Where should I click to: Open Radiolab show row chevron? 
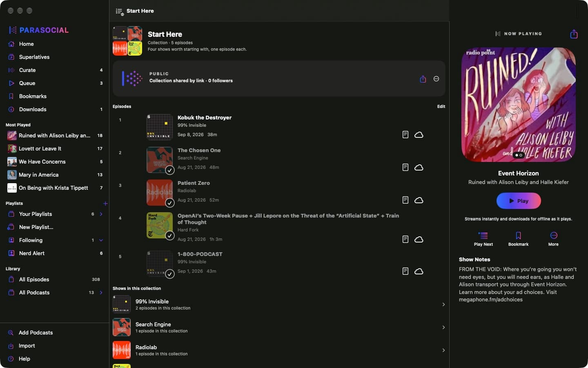[x=443, y=350]
